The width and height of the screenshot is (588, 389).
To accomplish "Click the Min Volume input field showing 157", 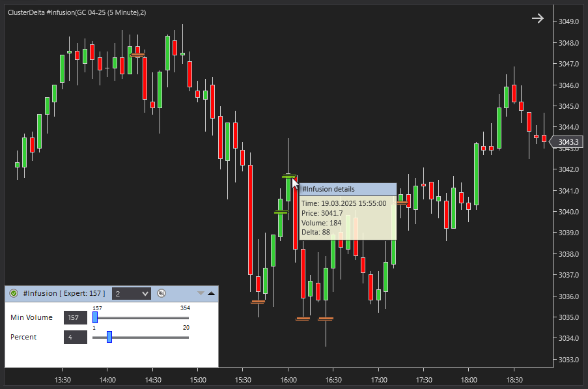I will [x=75, y=317].
